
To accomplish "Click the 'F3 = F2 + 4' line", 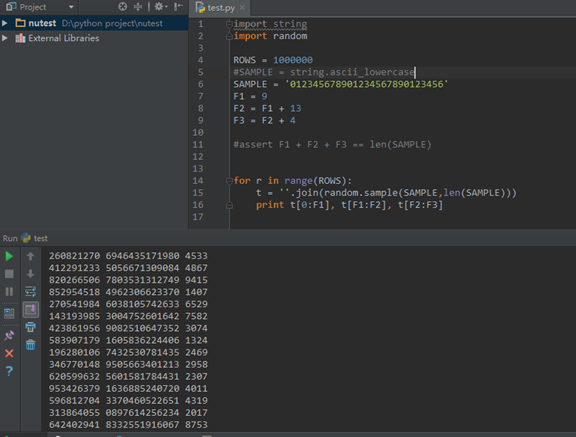I will (x=264, y=120).
